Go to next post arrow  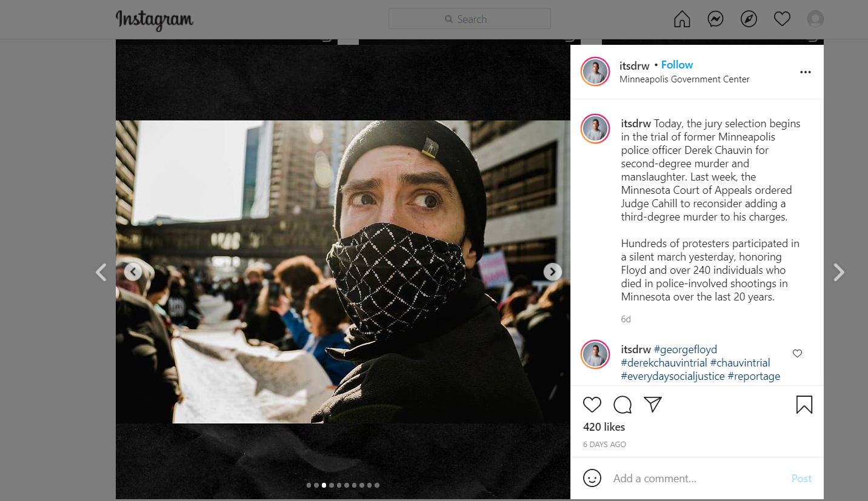839,273
